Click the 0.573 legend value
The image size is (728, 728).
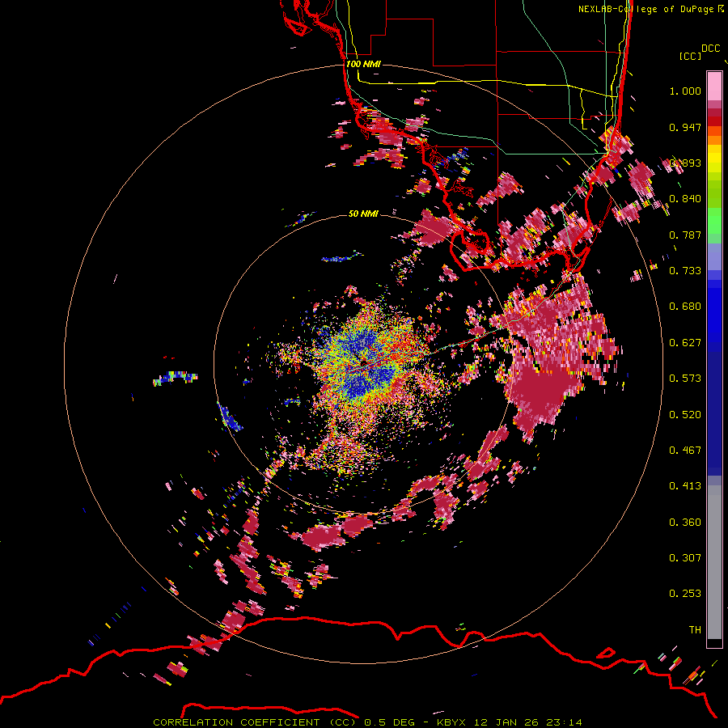(x=685, y=379)
